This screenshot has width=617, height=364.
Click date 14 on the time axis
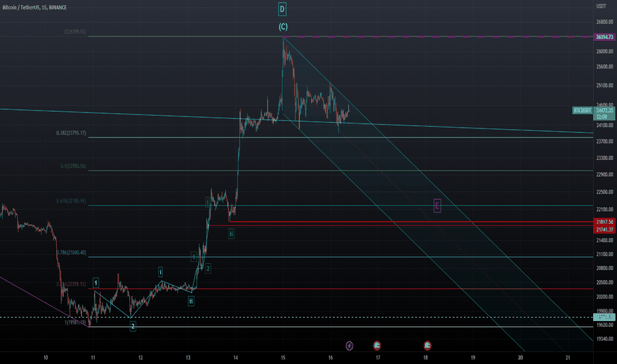[235, 357]
